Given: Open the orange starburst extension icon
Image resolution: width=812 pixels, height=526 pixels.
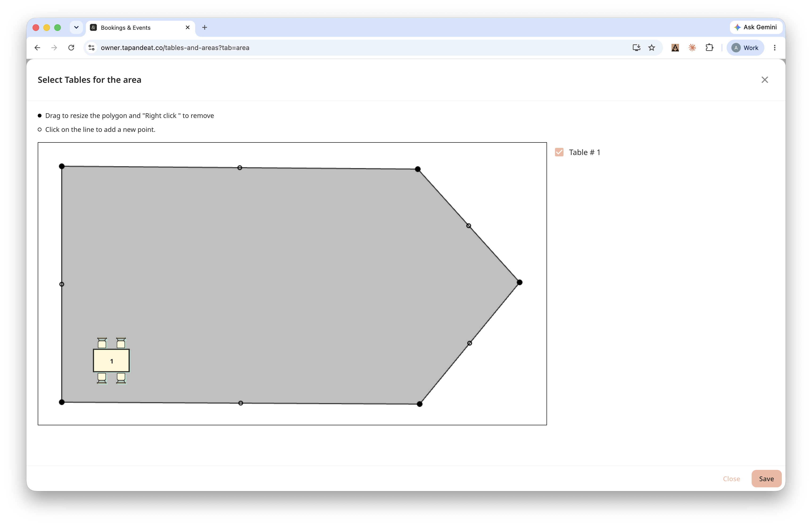Looking at the screenshot, I should click(692, 48).
